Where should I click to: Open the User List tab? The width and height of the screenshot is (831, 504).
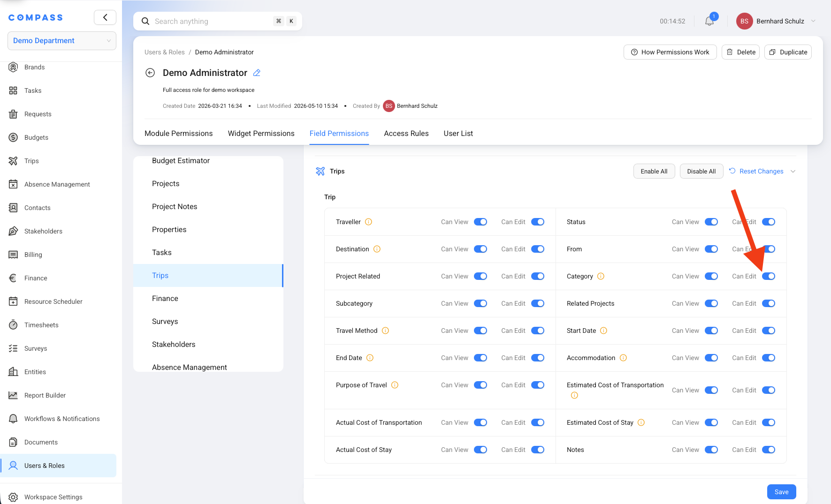coord(458,134)
